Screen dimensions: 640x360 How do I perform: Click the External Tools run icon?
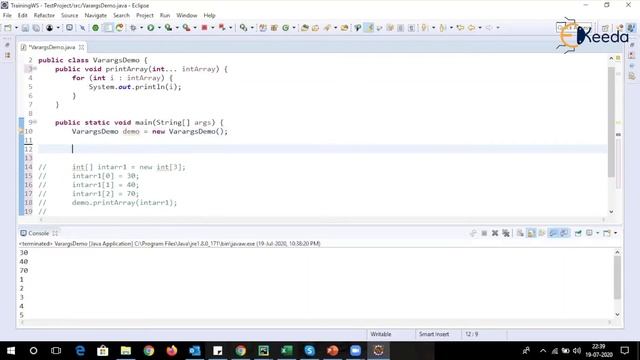[x=186, y=28]
